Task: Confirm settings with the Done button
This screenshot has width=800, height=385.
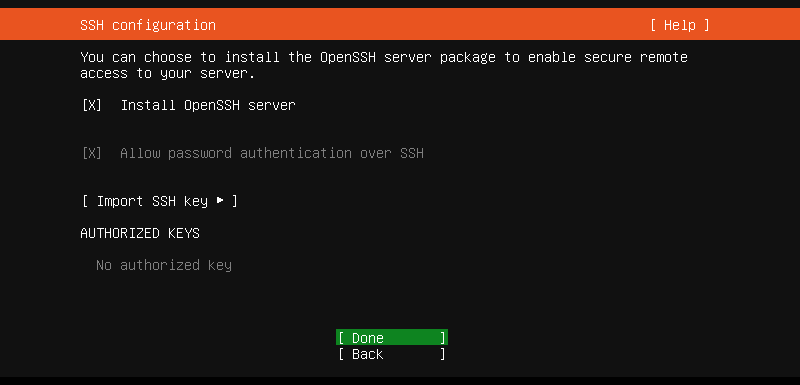Action: coord(392,338)
